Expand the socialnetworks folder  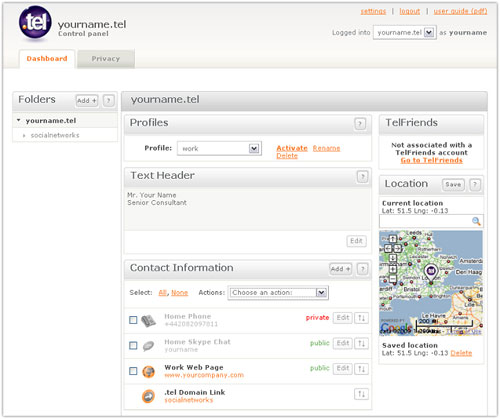coord(24,135)
